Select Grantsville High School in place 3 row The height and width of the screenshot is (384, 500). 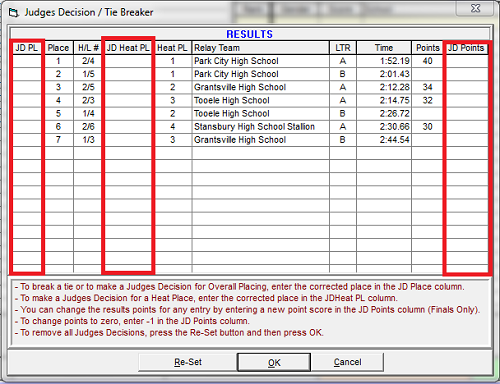coord(240,87)
